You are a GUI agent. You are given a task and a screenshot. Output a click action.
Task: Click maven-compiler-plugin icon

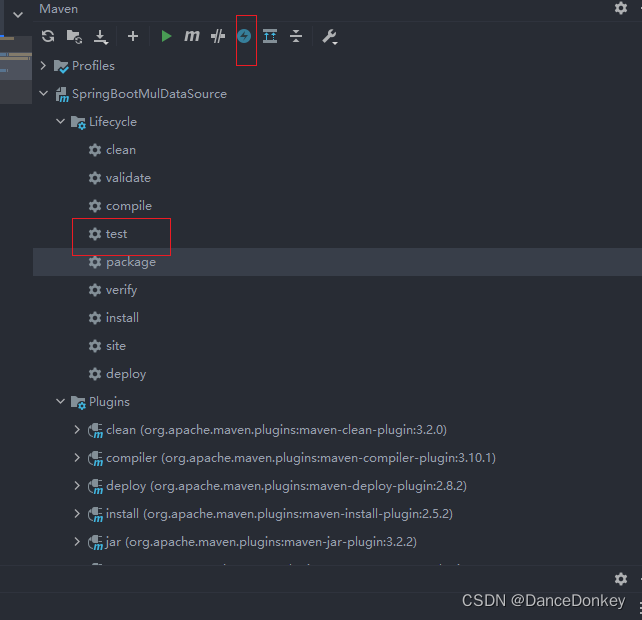point(95,458)
